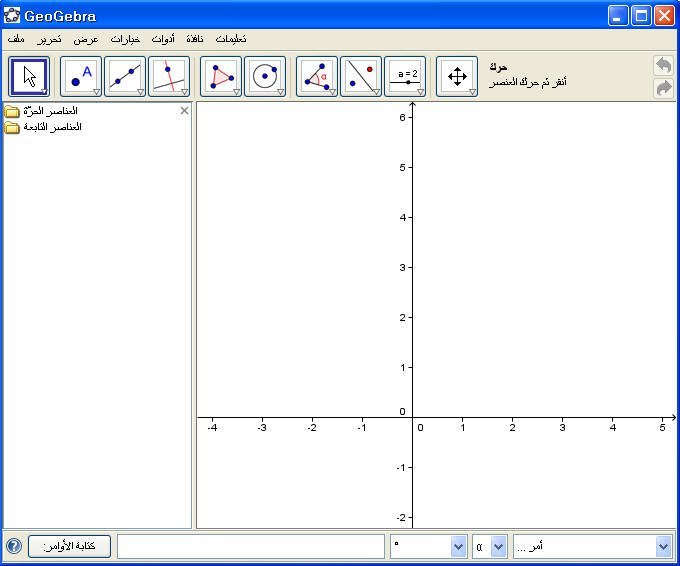
Task: Pick the Perpendicular line tool
Action: pyautogui.click(x=169, y=76)
